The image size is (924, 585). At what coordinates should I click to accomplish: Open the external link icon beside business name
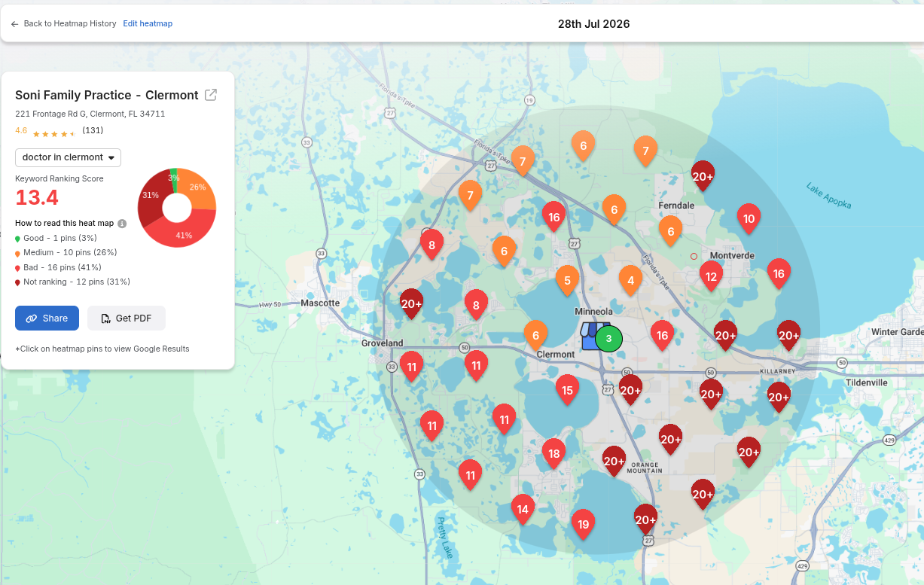tap(212, 95)
